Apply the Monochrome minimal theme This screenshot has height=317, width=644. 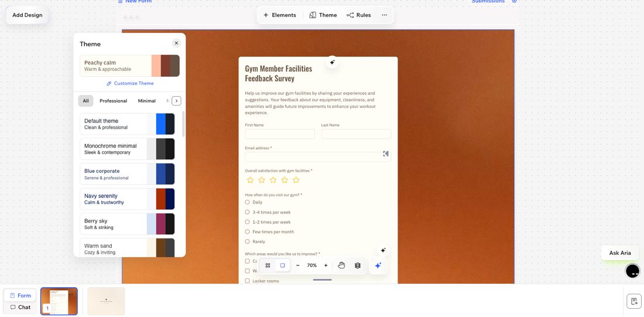[x=127, y=149]
